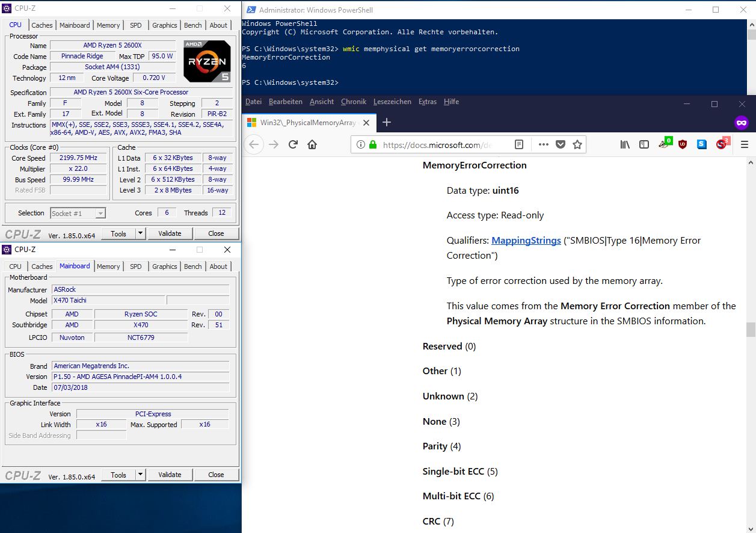
Task: Click the private browsing mask icon
Action: [742, 123]
